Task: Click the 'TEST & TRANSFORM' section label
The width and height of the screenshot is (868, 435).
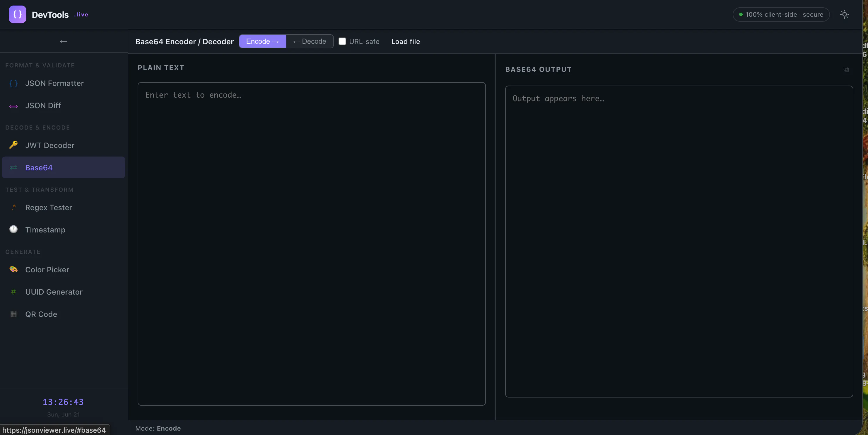Action: pos(40,190)
